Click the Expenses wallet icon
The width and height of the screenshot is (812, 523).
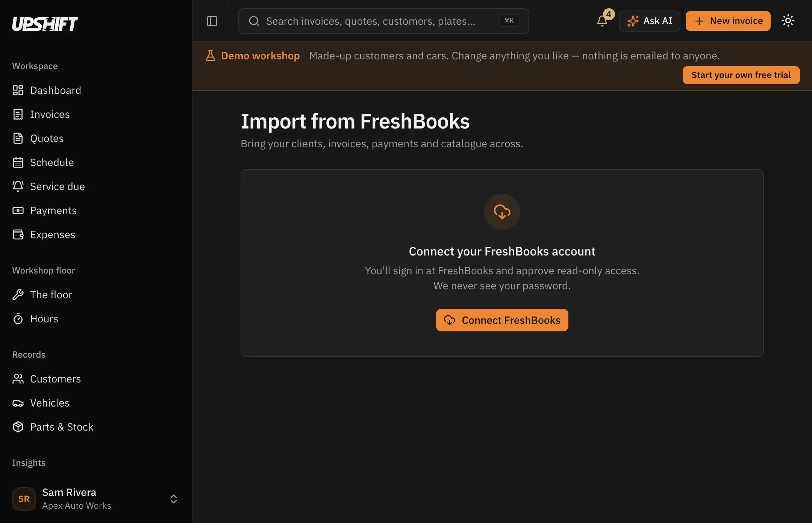click(18, 234)
